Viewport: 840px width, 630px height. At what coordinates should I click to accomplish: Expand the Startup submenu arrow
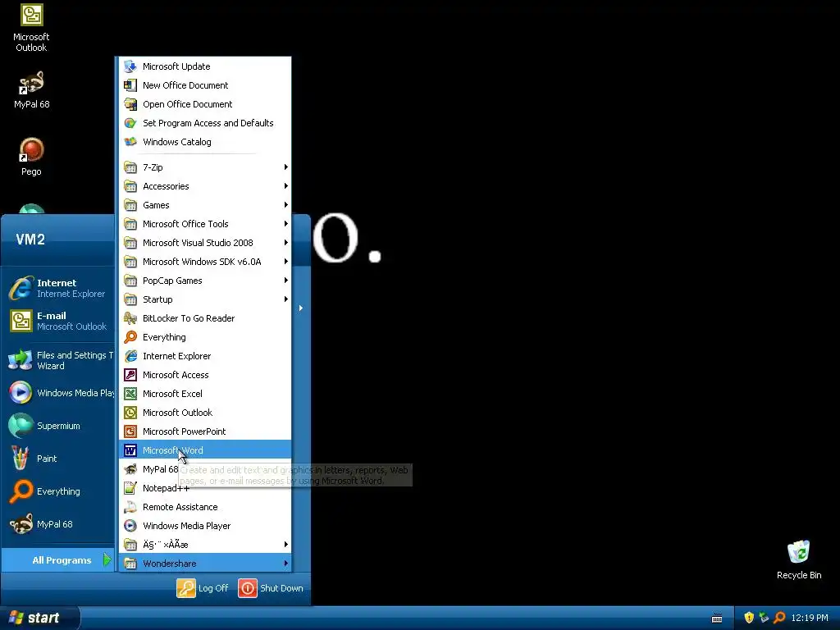click(286, 299)
